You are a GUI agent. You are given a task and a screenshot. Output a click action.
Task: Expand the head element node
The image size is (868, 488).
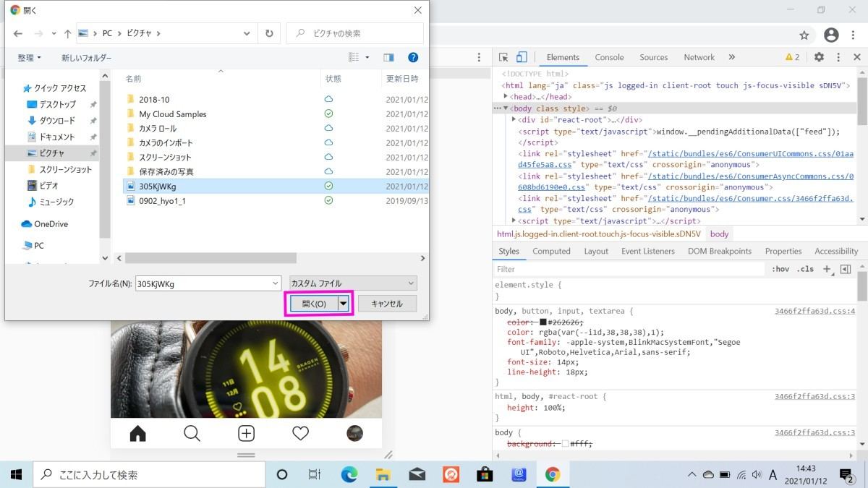[507, 97]
